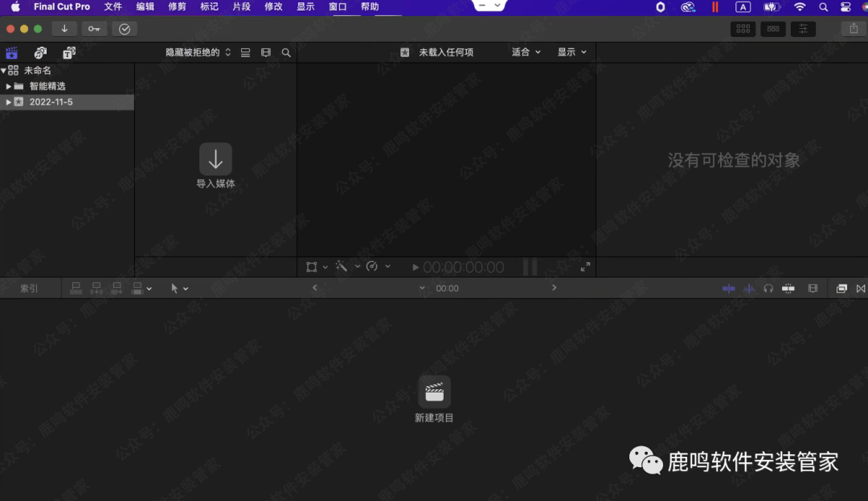Expand the 2022-11-5 event

click(x=9, y=102)
